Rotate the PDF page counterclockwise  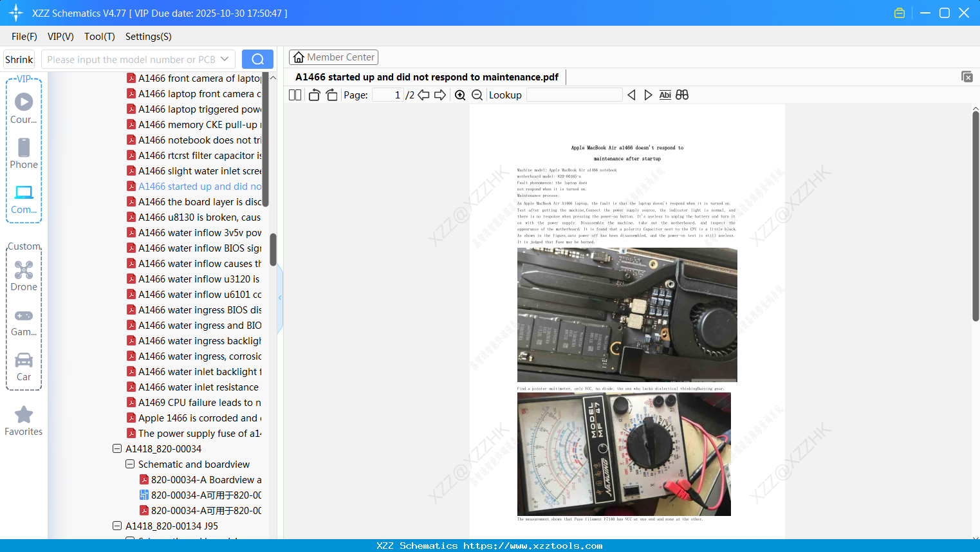coord(315,95)
